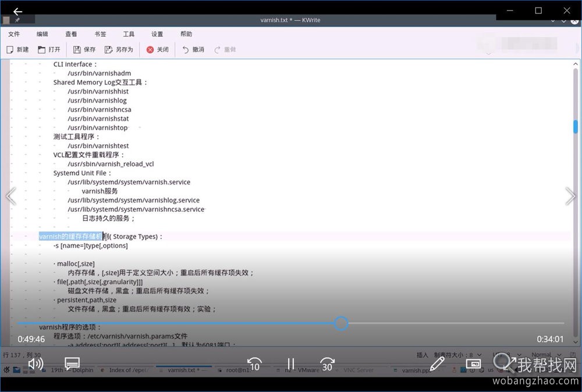Click the scrollbar down arrow

576,342
